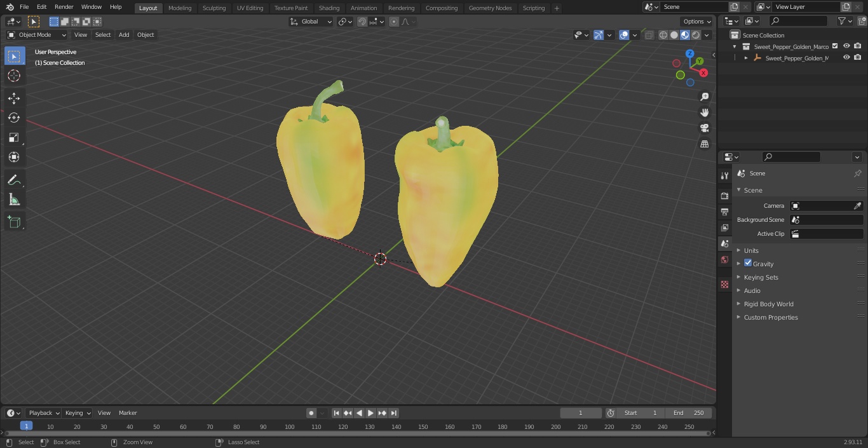
Task: Switch to the UV Editing workspace tab
Action: pos(250,8)
